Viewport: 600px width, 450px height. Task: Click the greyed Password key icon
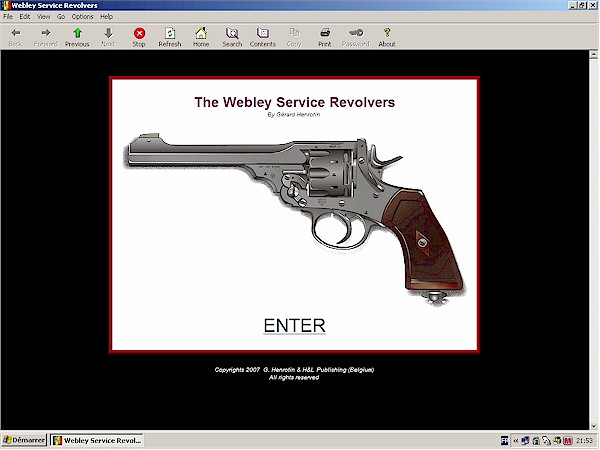pyautogui.click(x=356, y=33)
